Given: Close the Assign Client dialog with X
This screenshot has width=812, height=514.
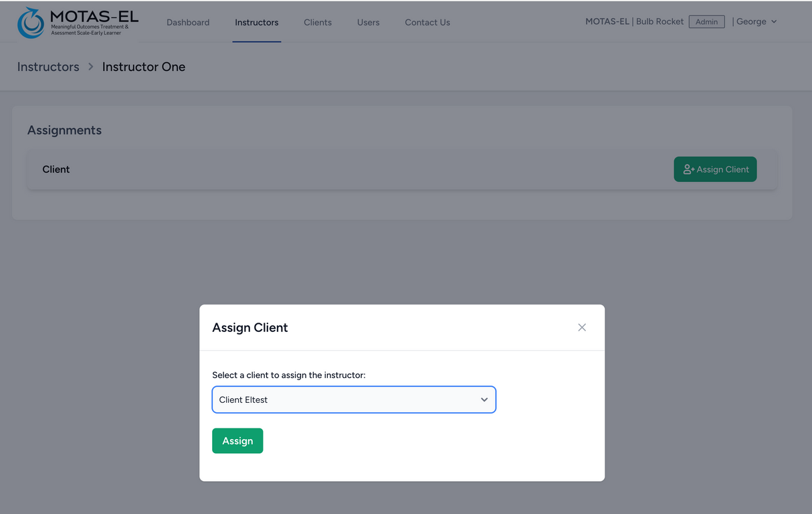Looking at the screenshot, I should click(x=582, y=327).
